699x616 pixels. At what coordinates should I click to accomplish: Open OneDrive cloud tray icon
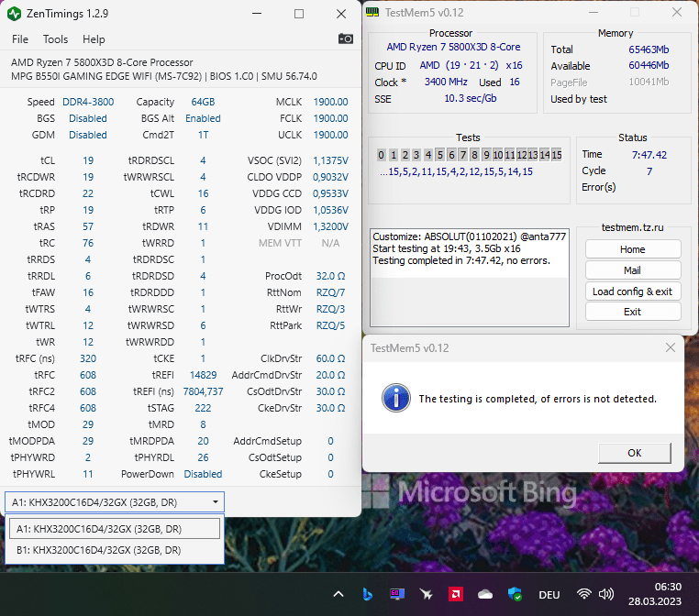(485, 595)
